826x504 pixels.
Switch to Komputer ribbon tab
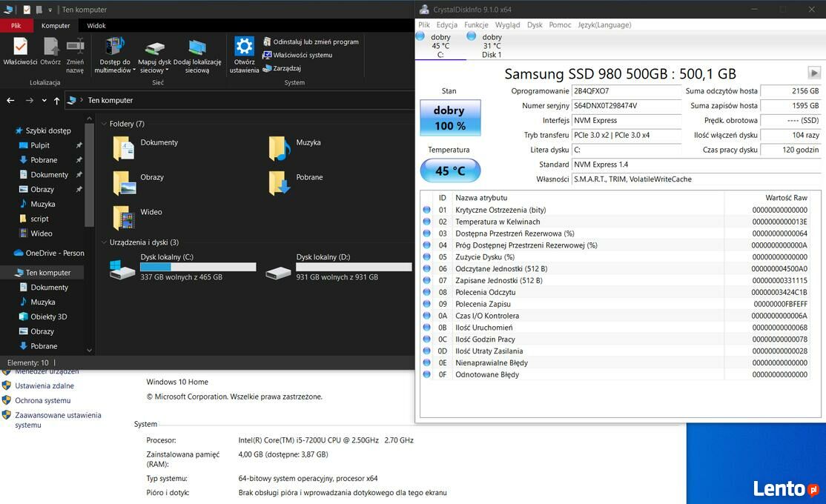click(56, 25)
